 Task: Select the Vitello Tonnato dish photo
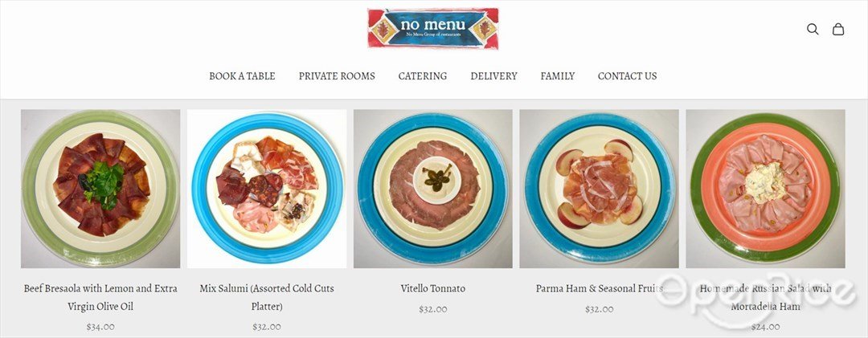433,189
